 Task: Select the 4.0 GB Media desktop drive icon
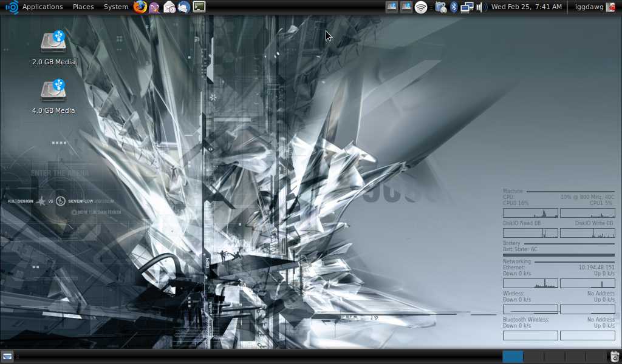[53, 90]
